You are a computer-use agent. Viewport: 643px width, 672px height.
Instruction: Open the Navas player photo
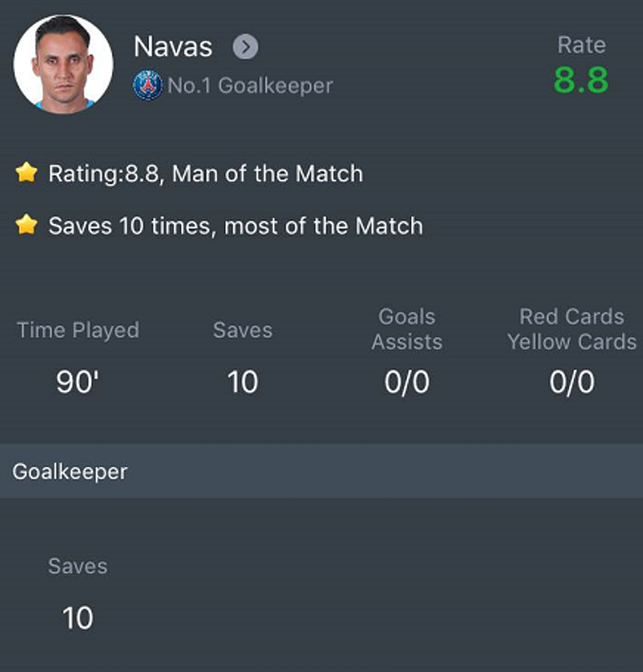(x=63, y=64)
